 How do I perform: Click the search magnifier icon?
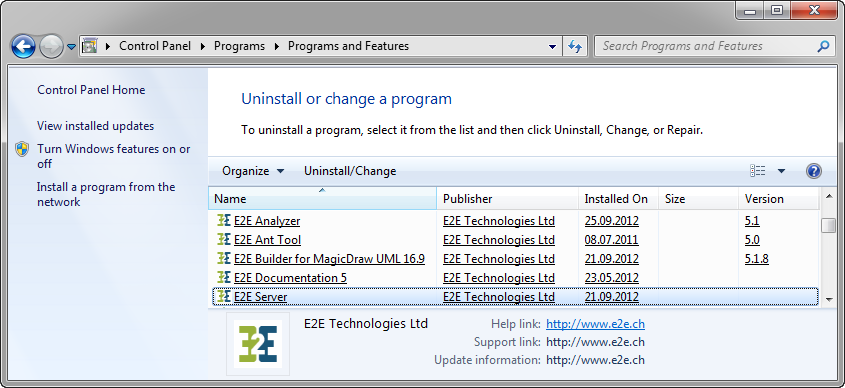click(x=823, y=46)
